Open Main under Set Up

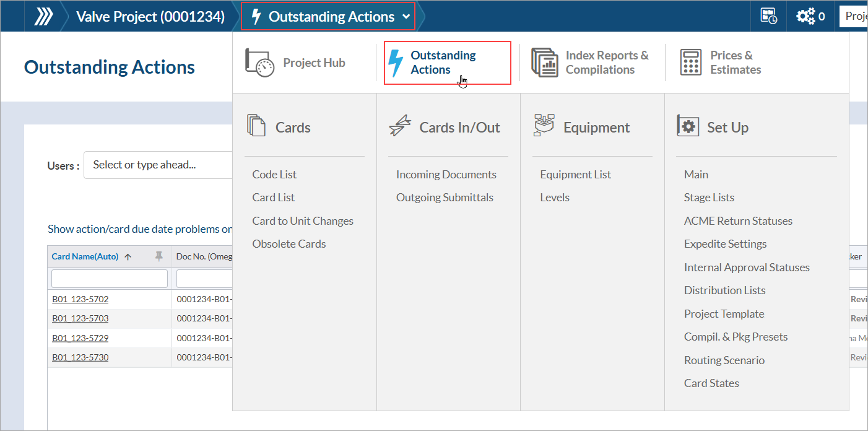[x=696, y=175]
